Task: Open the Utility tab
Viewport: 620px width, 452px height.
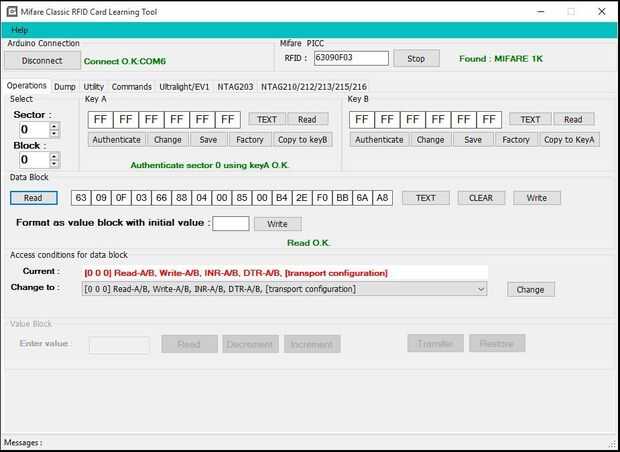Action: (x=93, y=87)
